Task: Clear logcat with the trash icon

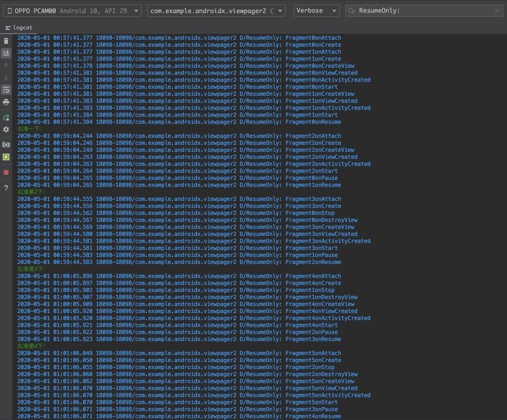Action: click(x=6, y=41)
